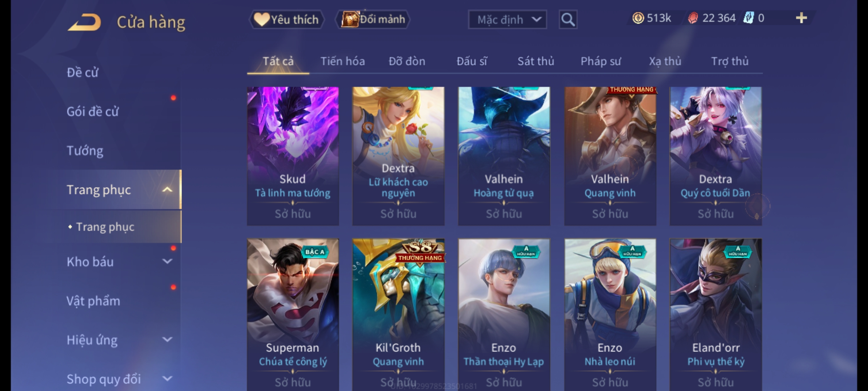This screenshot has width=868, height=391.
Task: Tap the blue coupon currency icon
Action: click(x=748, y=18)
